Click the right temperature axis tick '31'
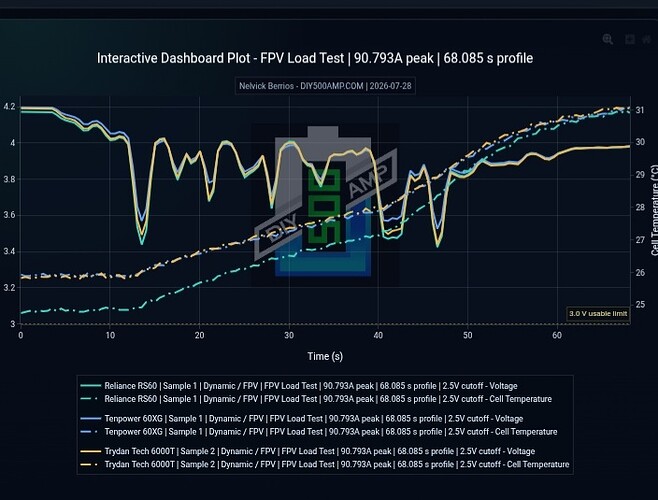The image size is (658, 500). click(x=640, y=110)
